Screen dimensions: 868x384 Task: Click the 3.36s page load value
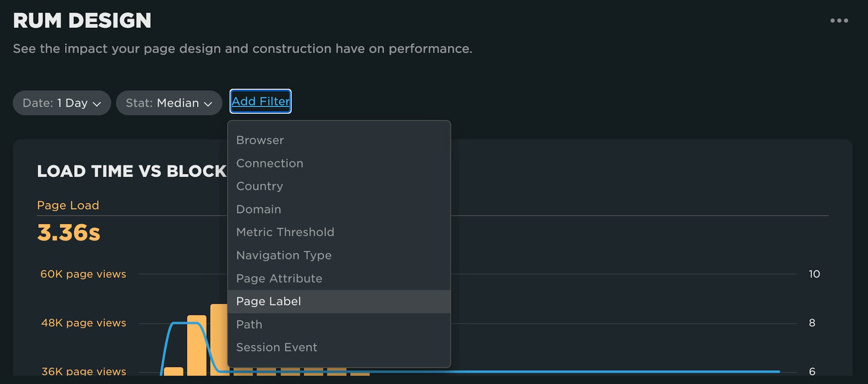[x=68, y=233]
